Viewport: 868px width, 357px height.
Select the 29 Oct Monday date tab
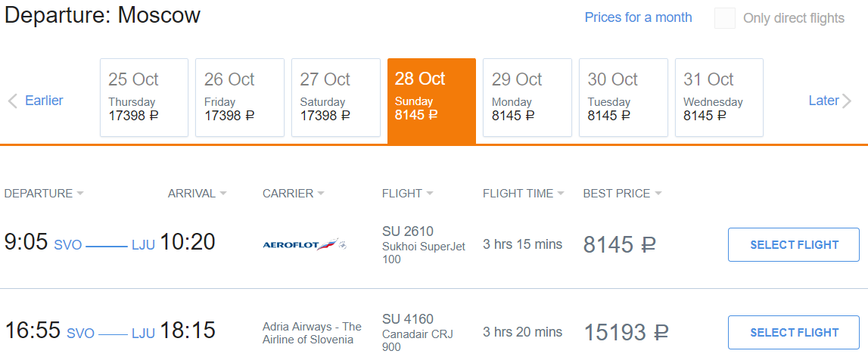pos(527,98)
